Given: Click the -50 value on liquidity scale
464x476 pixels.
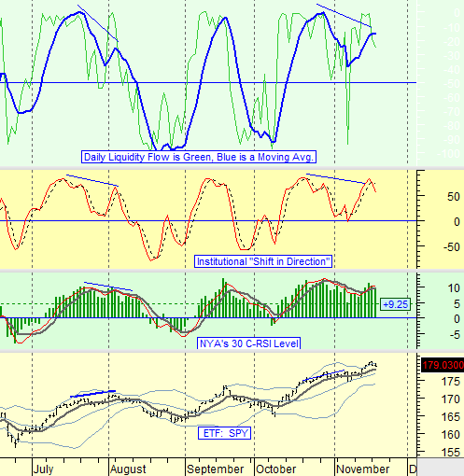Looking at the screenshot, I should coord(452,84).
